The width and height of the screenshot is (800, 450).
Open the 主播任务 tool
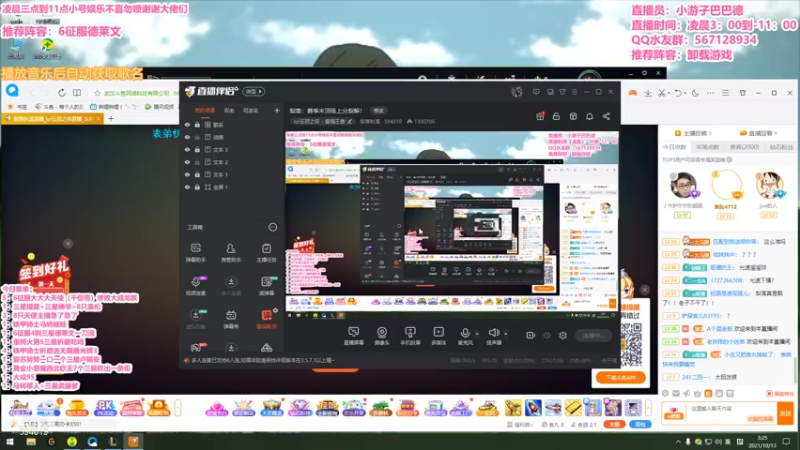pos(266,253)
